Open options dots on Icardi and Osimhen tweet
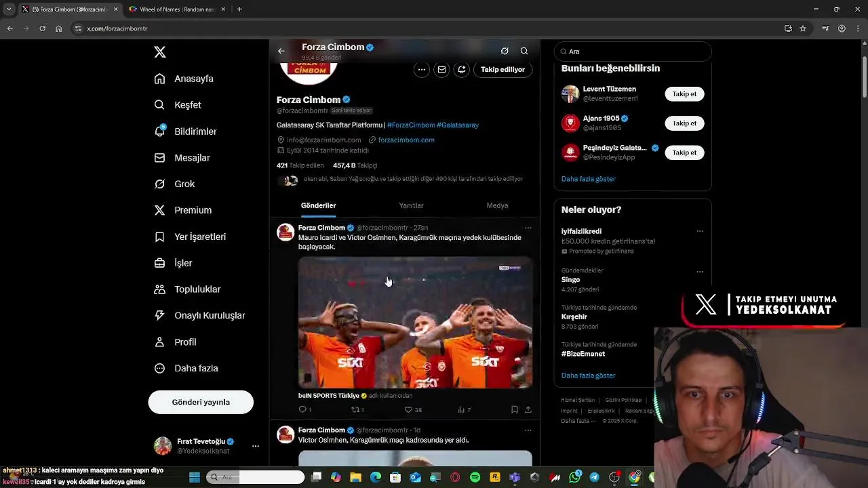The width and height of the screenshot is (868, 488). (528, 228)
